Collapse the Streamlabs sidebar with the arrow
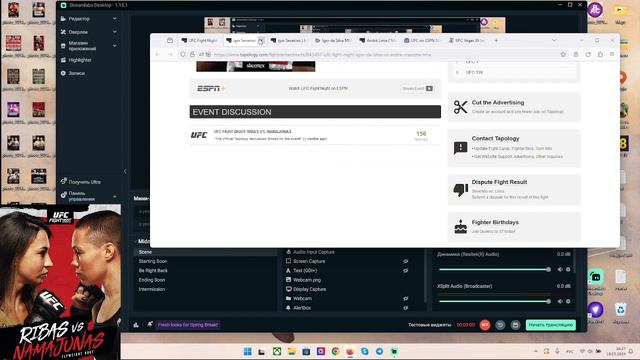Screen dimensions: 640x360 point(125,171)
